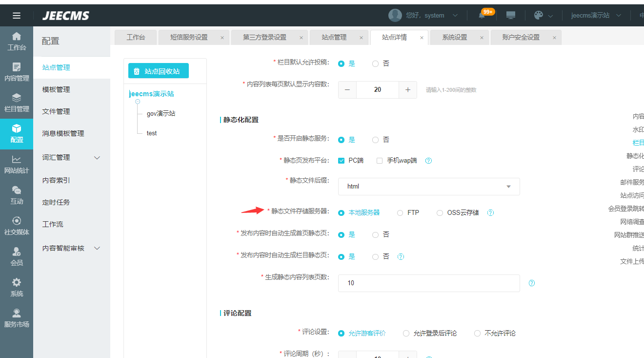
Task: Select 不允许评论 radio option
Action: [478, 334]
